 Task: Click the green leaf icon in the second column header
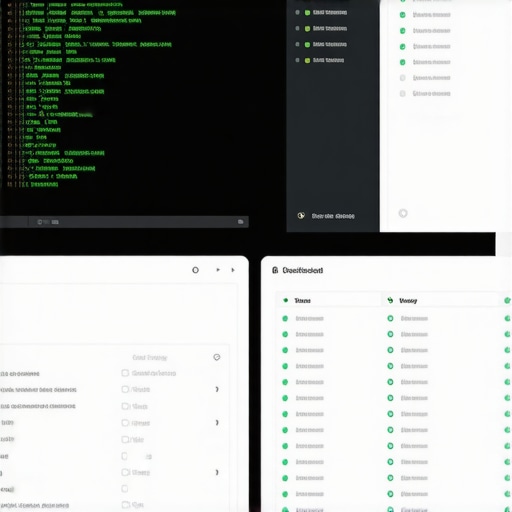click(390, 300)
